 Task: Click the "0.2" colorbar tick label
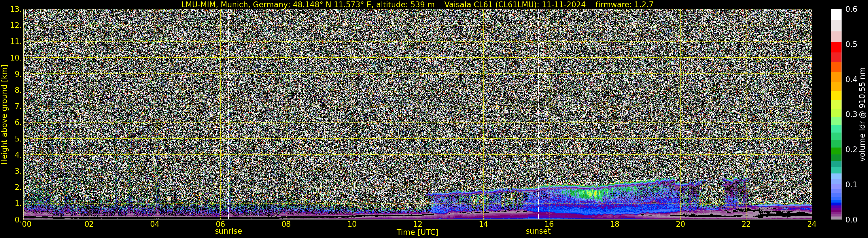[x=852, y=149]
